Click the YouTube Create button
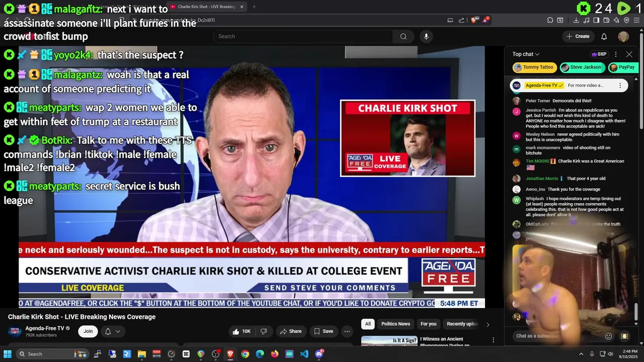The width and height of the screenshot is (644, 362). [578, 36]
